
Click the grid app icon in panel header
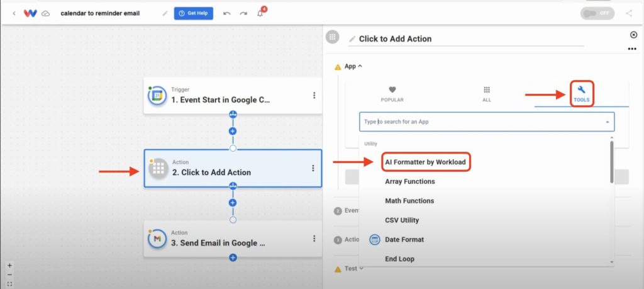[x=332, y=37]
